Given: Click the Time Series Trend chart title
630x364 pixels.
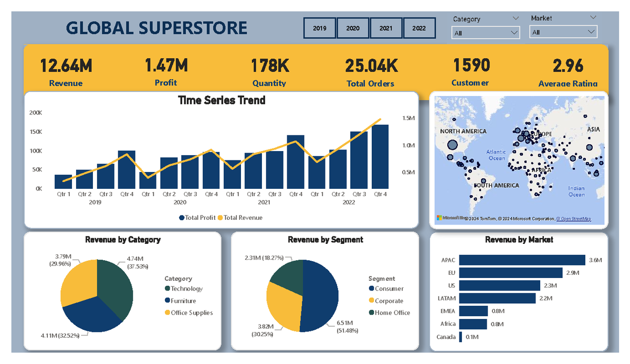Looking at the screenshot, I should click(222, 100).
